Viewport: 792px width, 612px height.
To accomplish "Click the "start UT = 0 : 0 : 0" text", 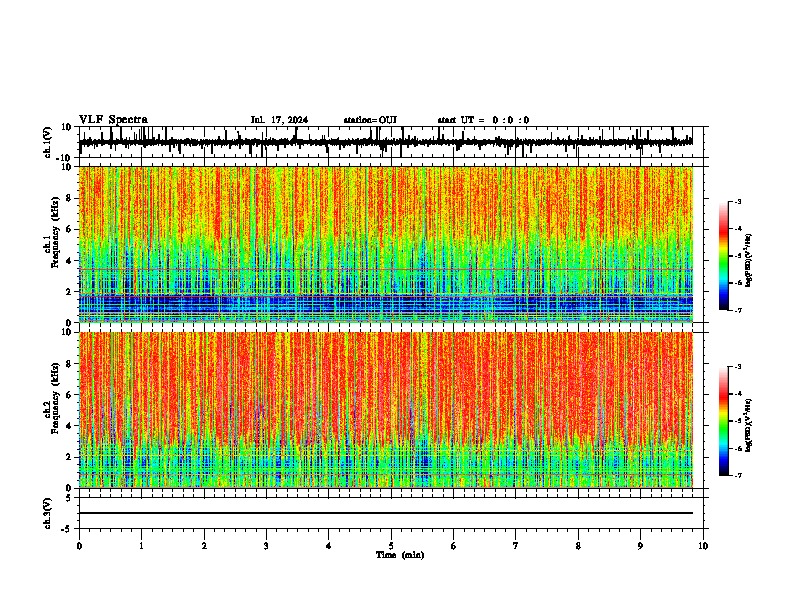I will pyautogui.click(x=483, y=120).
